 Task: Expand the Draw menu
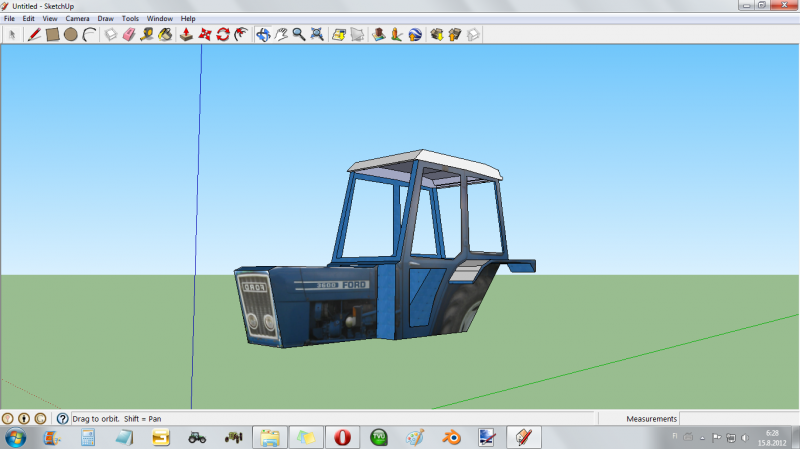pos(105,18)
